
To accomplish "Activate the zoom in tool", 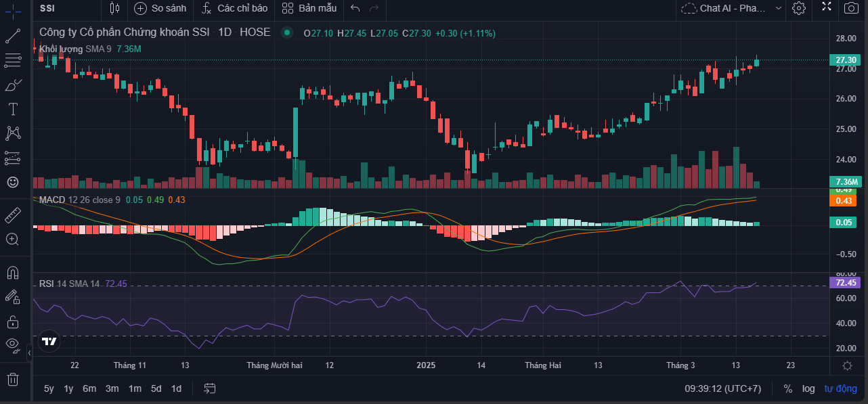I will [13, 239].
